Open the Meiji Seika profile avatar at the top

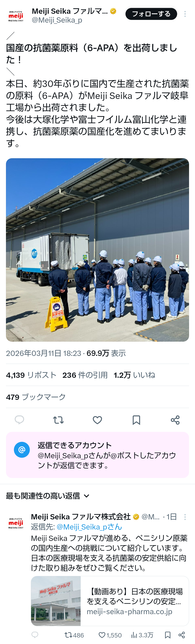(16, 16)
